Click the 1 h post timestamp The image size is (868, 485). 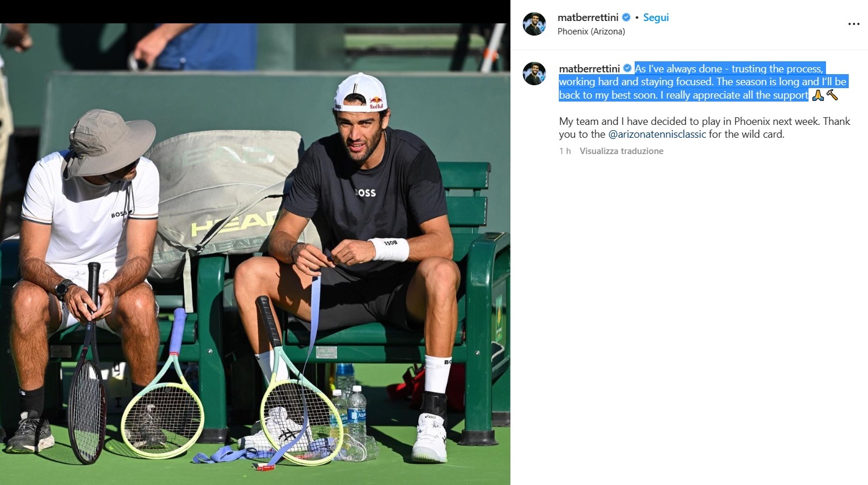(x=565, y=151)
